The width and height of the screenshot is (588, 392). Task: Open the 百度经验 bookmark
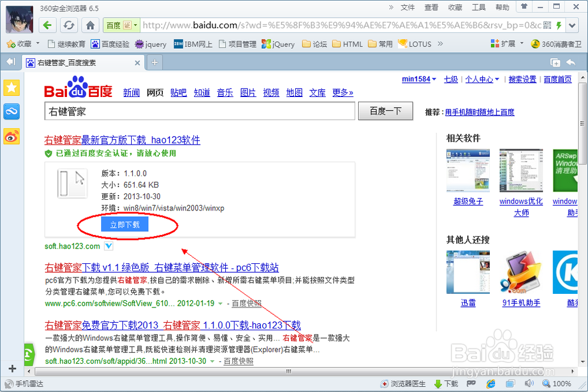[x=111, y=44]
